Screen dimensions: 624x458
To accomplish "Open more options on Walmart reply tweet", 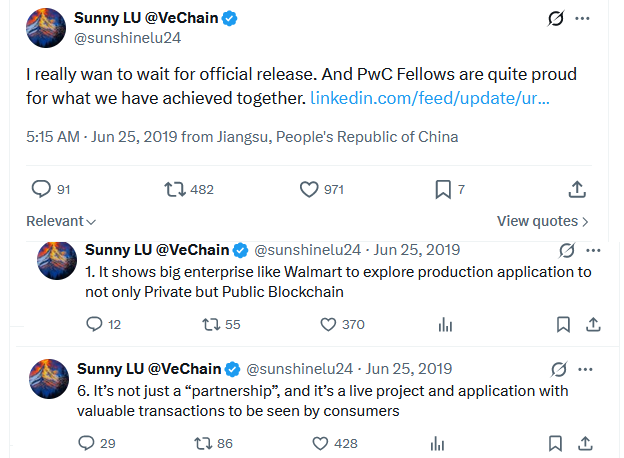I will (x=593, y=250).
